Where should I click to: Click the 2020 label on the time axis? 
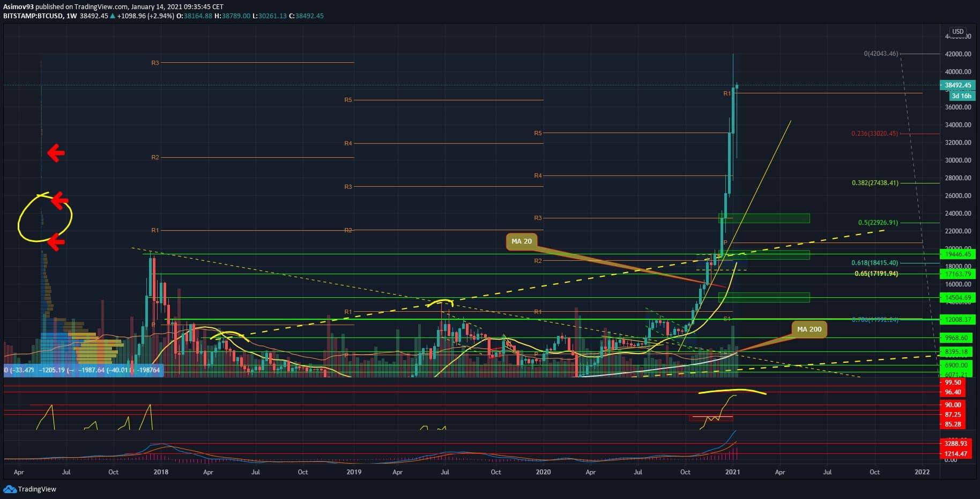coord(543,472)
